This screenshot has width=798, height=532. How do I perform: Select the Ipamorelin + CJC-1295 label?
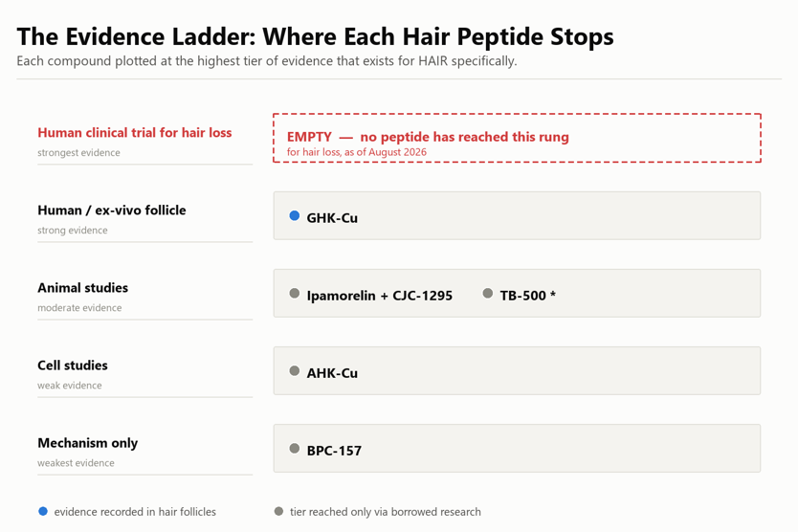coord(379,296)
